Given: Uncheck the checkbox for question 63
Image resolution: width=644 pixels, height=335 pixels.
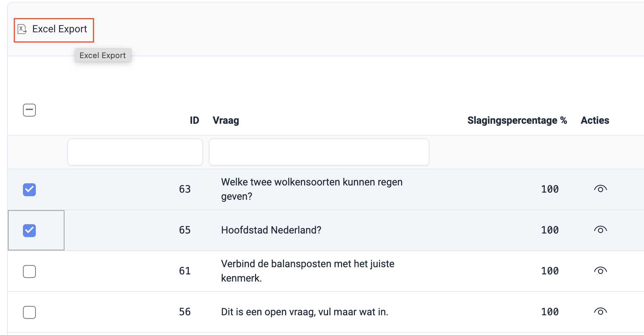Looking at the screenshot, I should click(29, 189).
